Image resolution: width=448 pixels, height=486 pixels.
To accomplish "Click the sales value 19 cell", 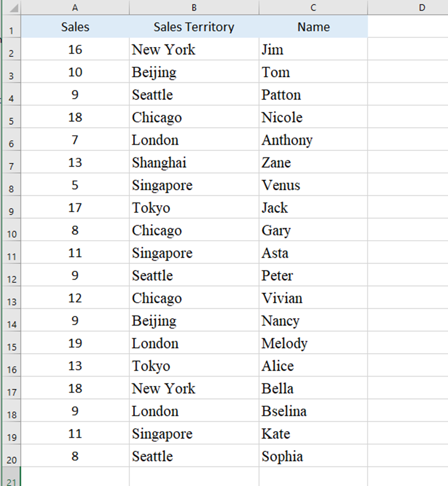I will (75, 343).
